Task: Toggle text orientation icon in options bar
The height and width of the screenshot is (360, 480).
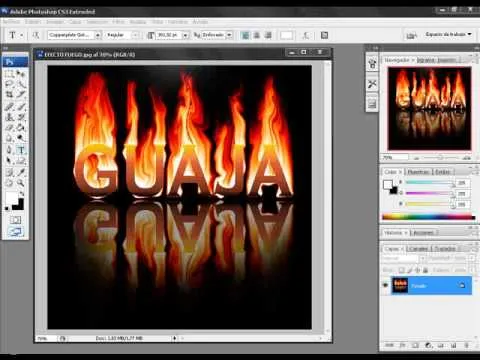Action: point(36,35)
